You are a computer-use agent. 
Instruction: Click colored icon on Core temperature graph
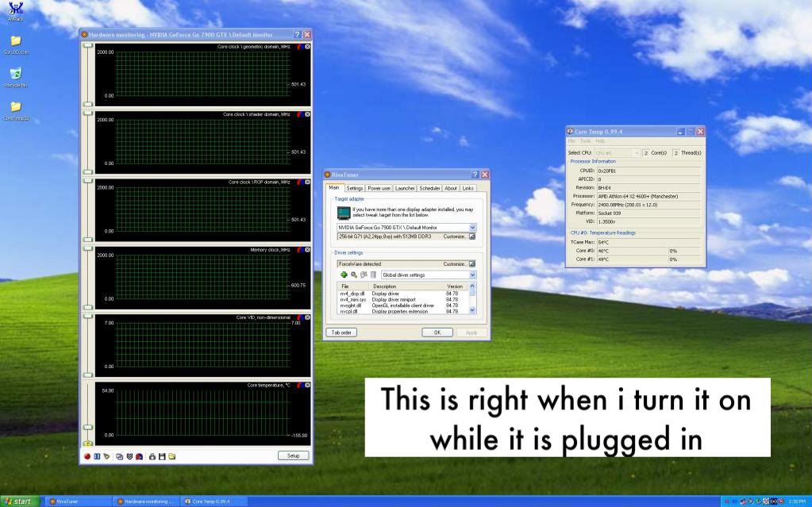coord(300,386)
